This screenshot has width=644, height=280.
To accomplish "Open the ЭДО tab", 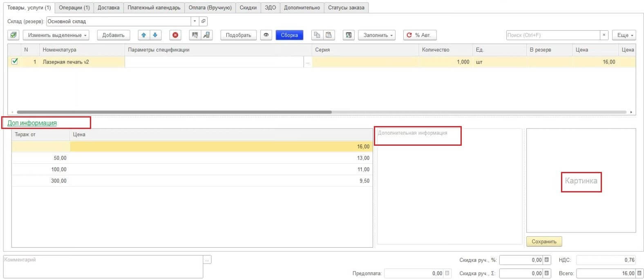I will 270,8.
